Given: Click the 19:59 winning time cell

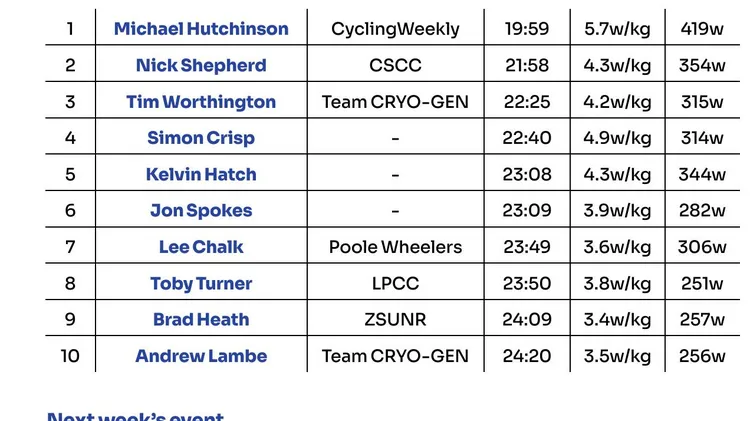Looking at the screenshot, I should 526,29.
